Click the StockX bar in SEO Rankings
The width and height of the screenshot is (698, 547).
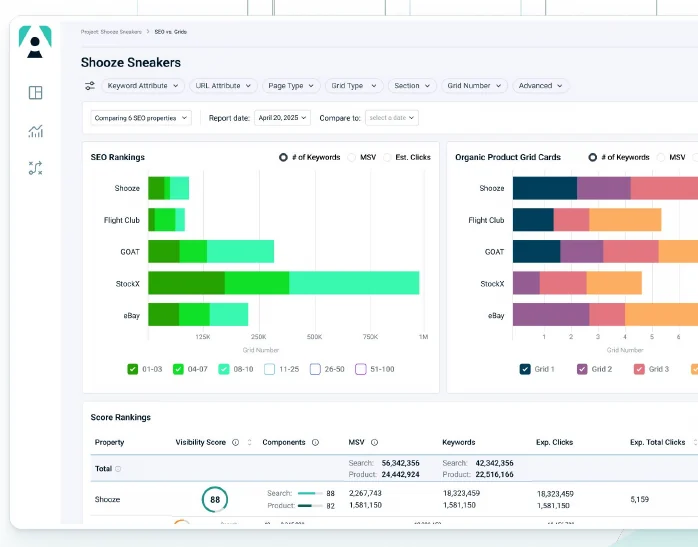coord(284,283)
